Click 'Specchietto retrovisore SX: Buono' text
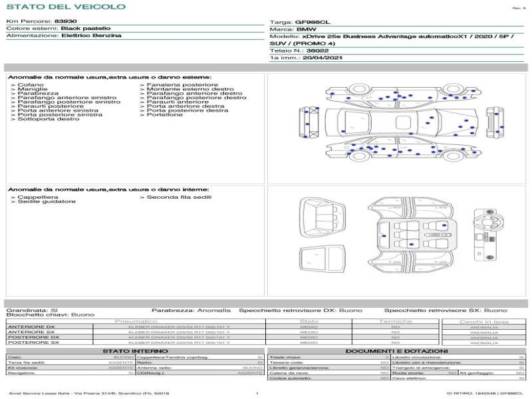 [x=446, y=310]
